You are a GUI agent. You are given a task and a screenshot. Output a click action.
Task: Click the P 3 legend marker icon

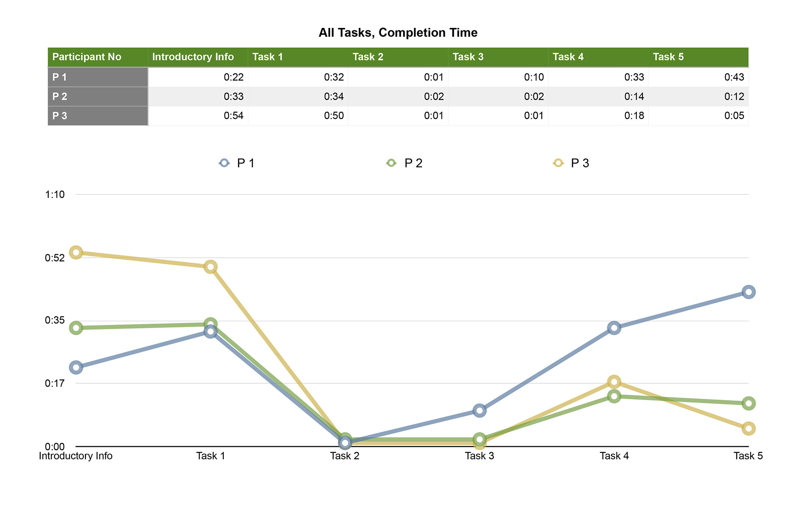[558, 163]
